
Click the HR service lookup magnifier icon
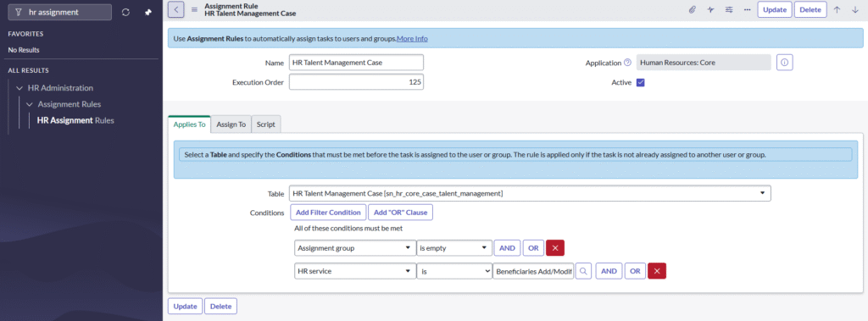[583, 271]
